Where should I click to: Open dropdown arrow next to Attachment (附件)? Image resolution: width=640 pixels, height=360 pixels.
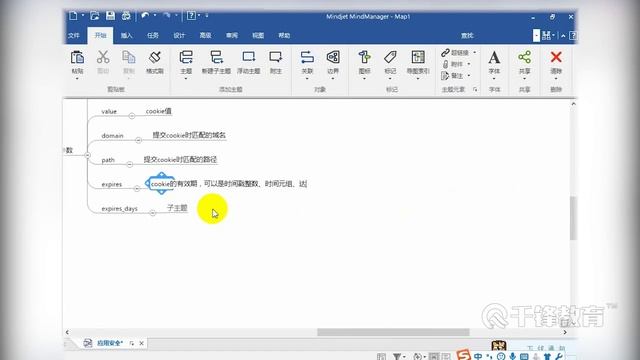[x=469, y=64]
